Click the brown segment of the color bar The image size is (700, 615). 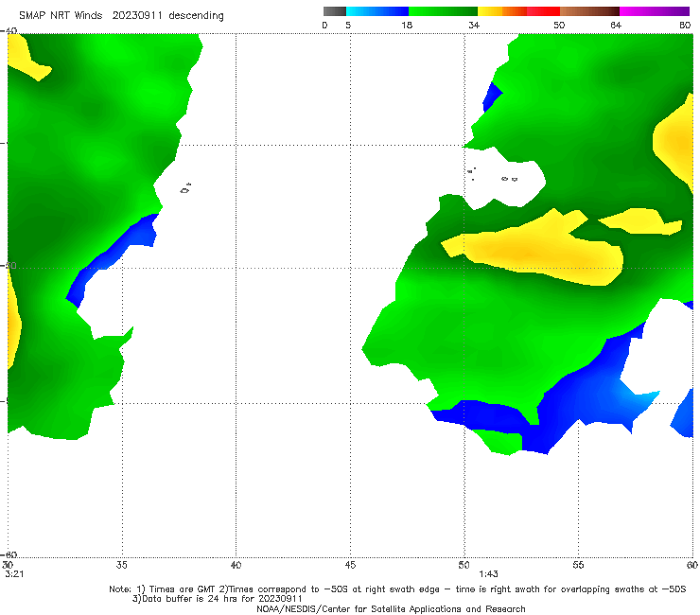pos(589,11)
